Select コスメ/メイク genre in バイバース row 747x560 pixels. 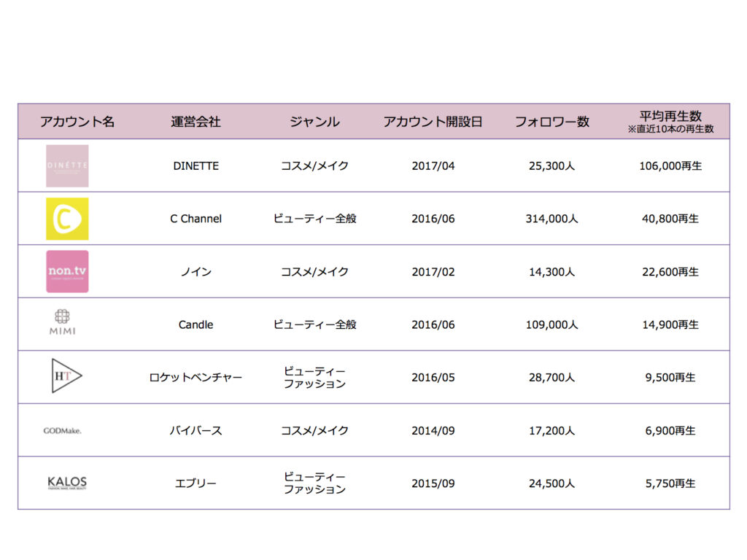point(314,430)
